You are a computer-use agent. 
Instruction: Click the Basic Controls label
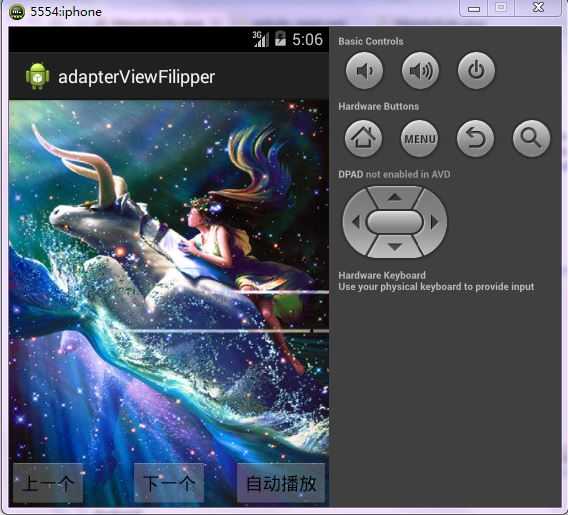[371, 41]
